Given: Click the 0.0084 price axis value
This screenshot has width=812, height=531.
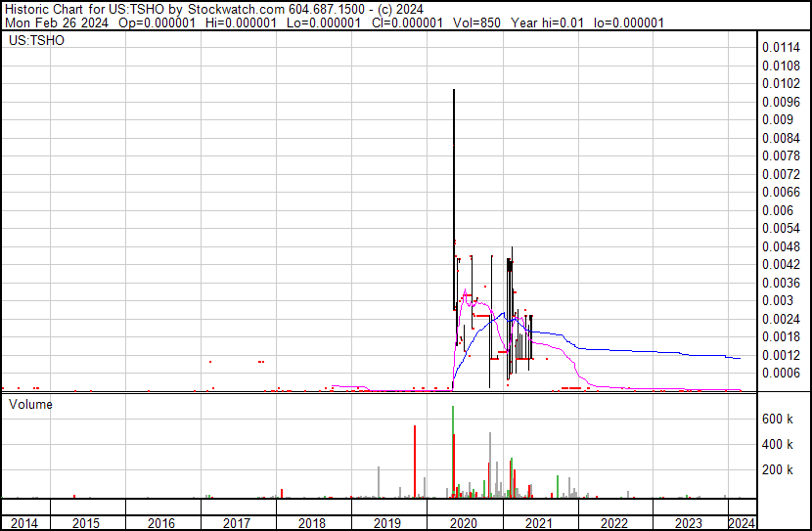Looking at the screenshot, I should click(781, 138).
